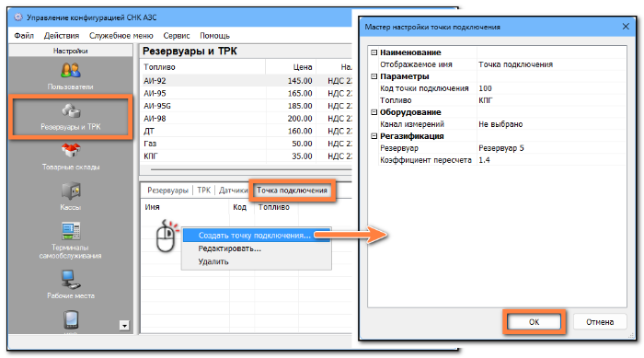The width and height of the screenshot is (644, 358).
Task: Select the АИ-95G fuel row
Action: pyautogui.click(x=247, y=106)
